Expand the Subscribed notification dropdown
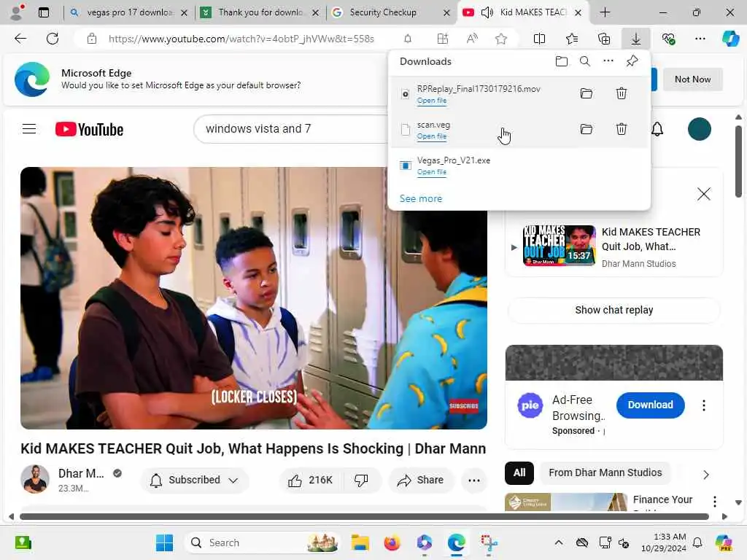The height and width of the screenshot is (560, 747). coord(195,480)
